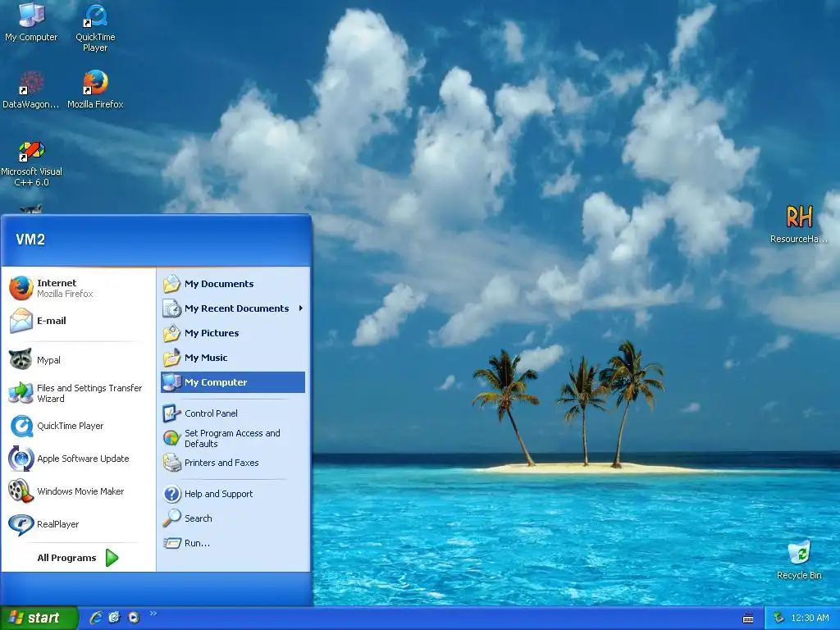Click the start button

coord(38,618)
